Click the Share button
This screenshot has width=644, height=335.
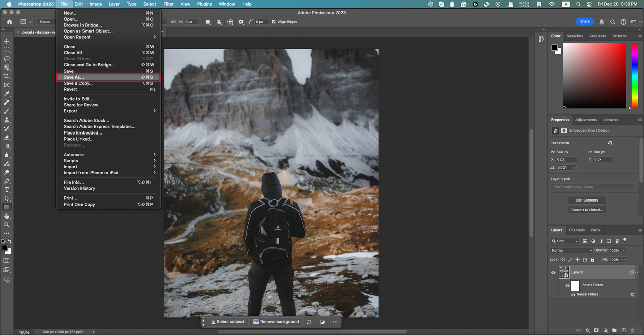point(585,22)
